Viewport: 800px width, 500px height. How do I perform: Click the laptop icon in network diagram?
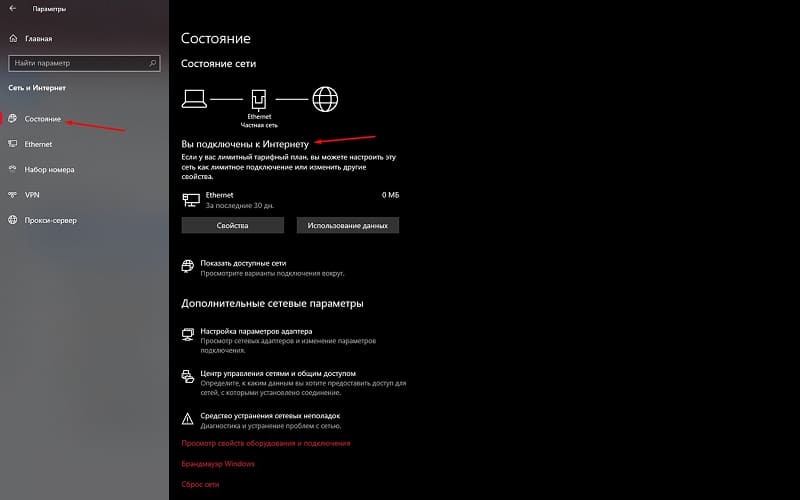click(x=194, y=99)
